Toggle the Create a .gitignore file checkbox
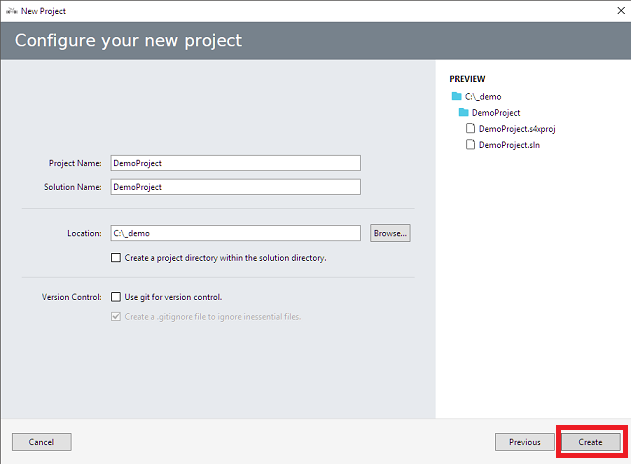631x464 pixels. [116, 317]
